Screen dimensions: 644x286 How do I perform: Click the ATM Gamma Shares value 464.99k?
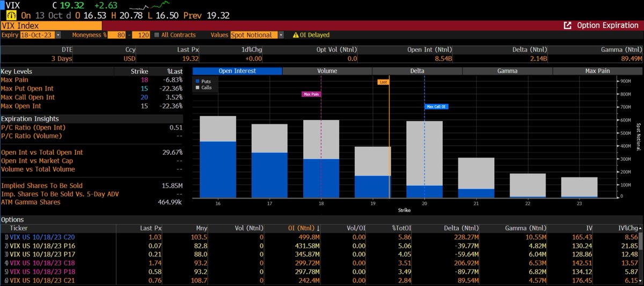170,202
